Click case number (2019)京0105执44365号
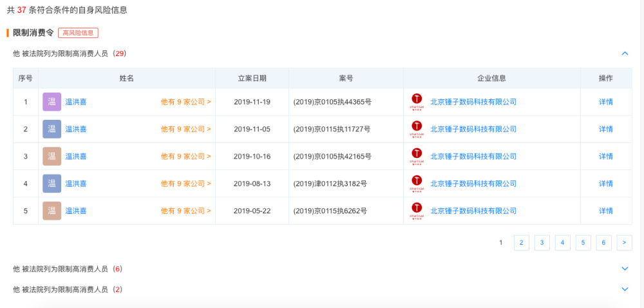Viewport: 644px width, 308px height. (332, 102)
